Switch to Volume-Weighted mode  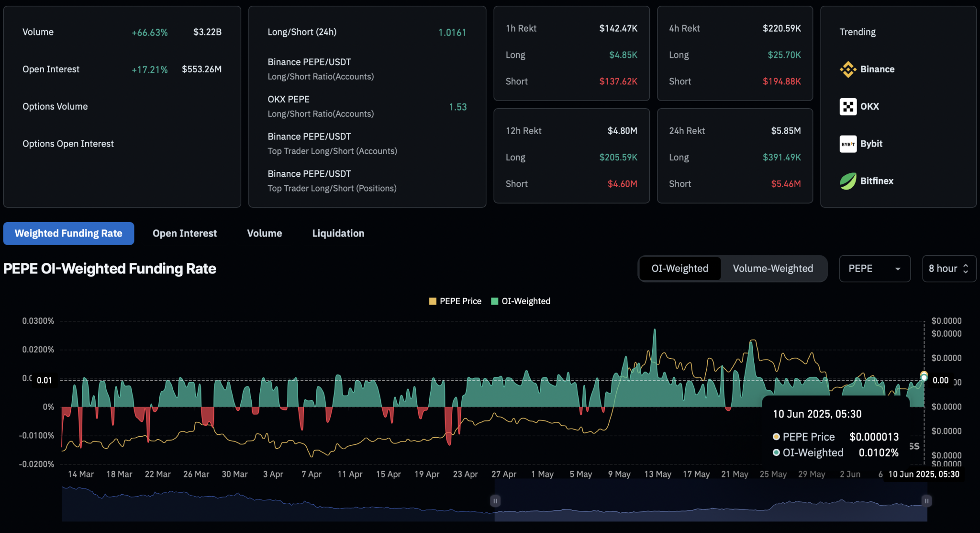(x=772, y=269)
